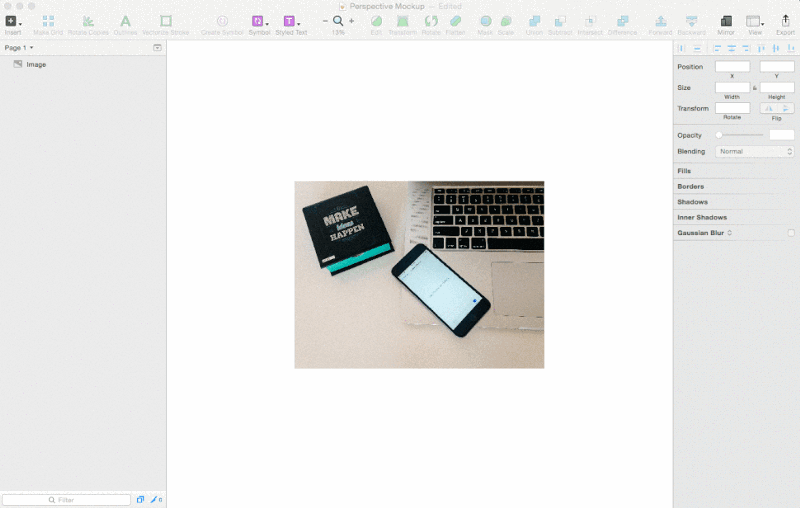Open the Page 1 dropdown
Image resolution: width=800 pixels, height=508 pixels.
(x=19, y=47)
